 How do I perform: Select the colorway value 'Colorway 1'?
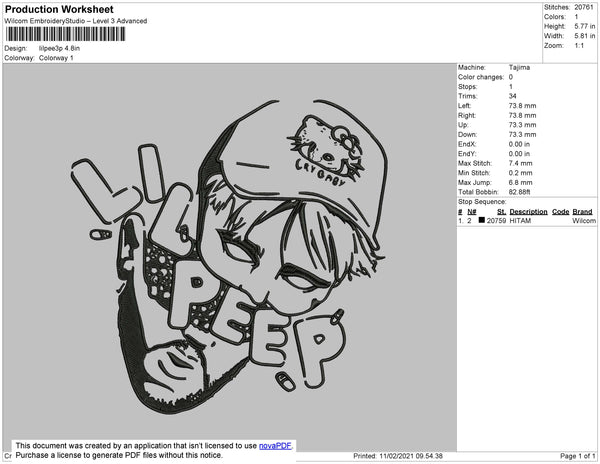pos(56,58)
